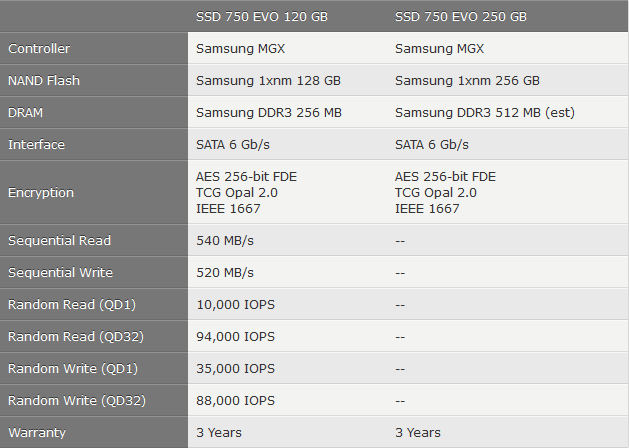The image size is (629, 448).
Task: Click the Sequential Read row label
Action: tap(59, 241)
